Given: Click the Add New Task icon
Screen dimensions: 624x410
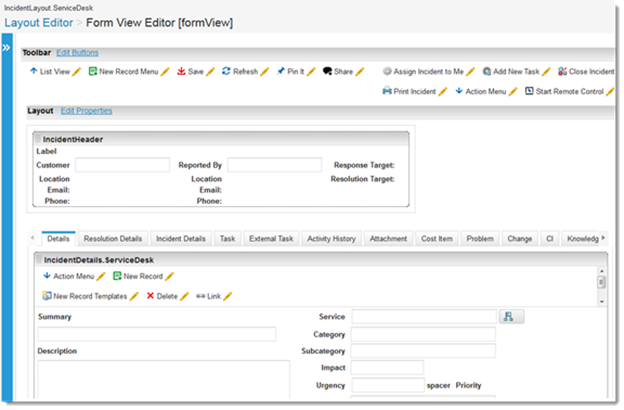Looking at the screenshot, I should (486, 72).
